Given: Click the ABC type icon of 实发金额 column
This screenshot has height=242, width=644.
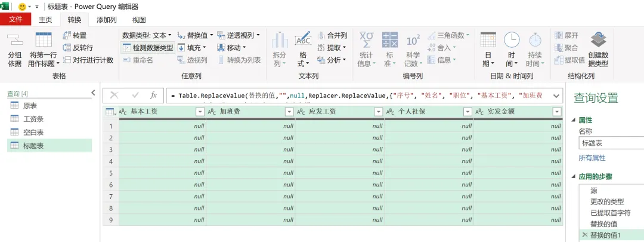Looking at the screenshot, I should coord(479,112).
